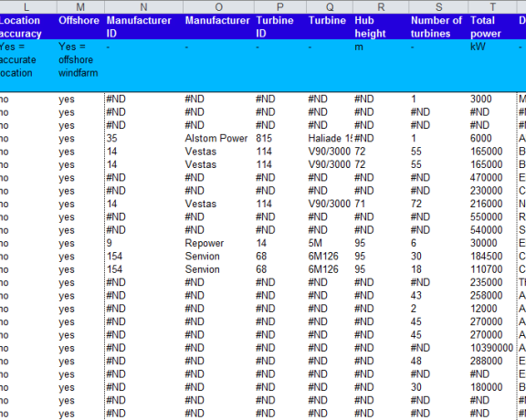Screen dimensions: 526x420
Task: Select column O header
Action: 219,6
